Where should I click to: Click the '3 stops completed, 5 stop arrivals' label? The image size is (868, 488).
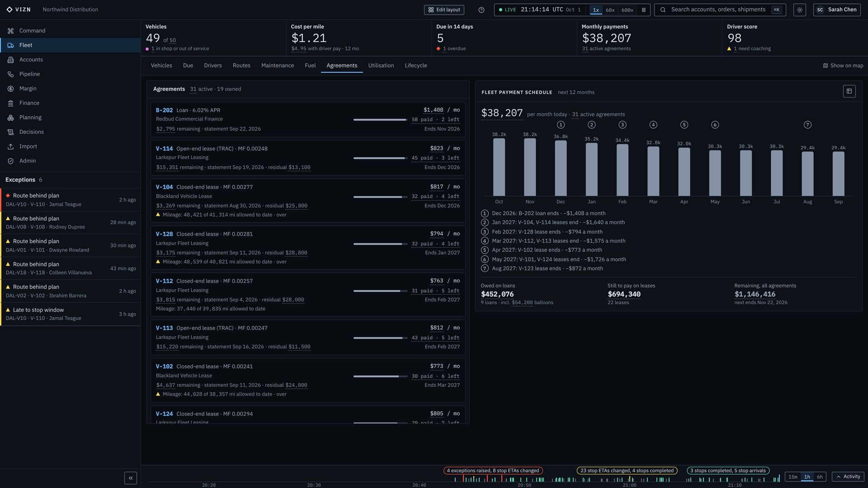click(728, 471)
